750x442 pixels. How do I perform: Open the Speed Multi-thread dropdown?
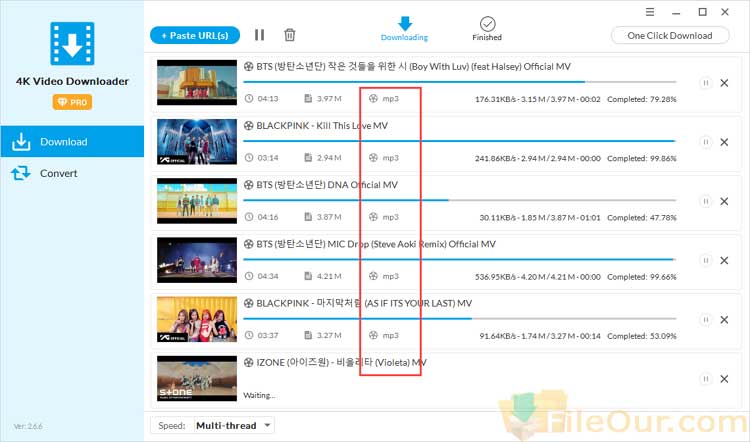(212, 425)
